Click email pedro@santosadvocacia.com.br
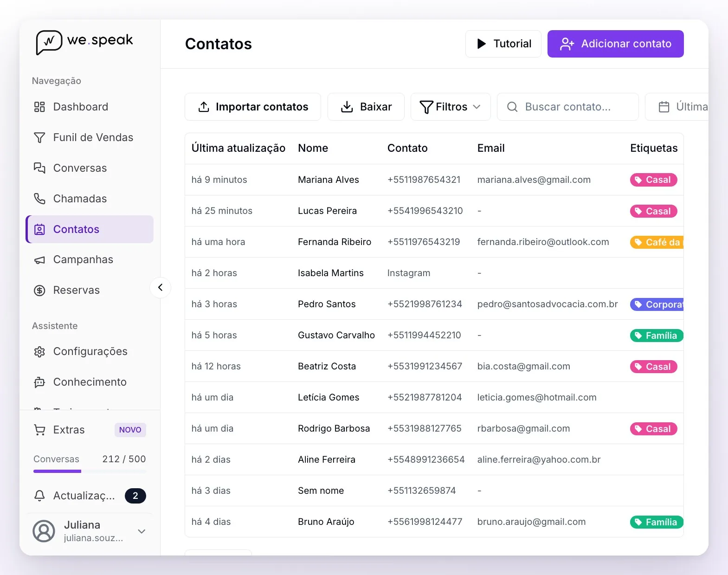This screenshot has height=575, width=728. pos(548,304)
